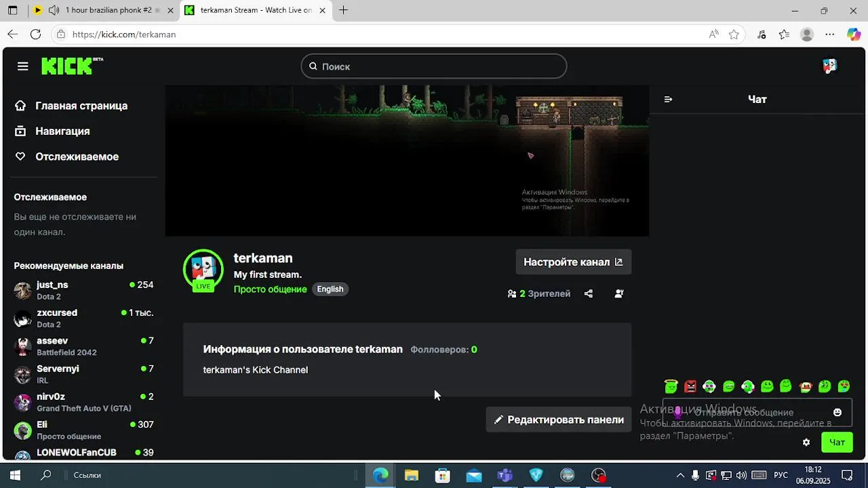Open Microsoft Store from the taskbar
868x488 pixels.
point(443,475)
